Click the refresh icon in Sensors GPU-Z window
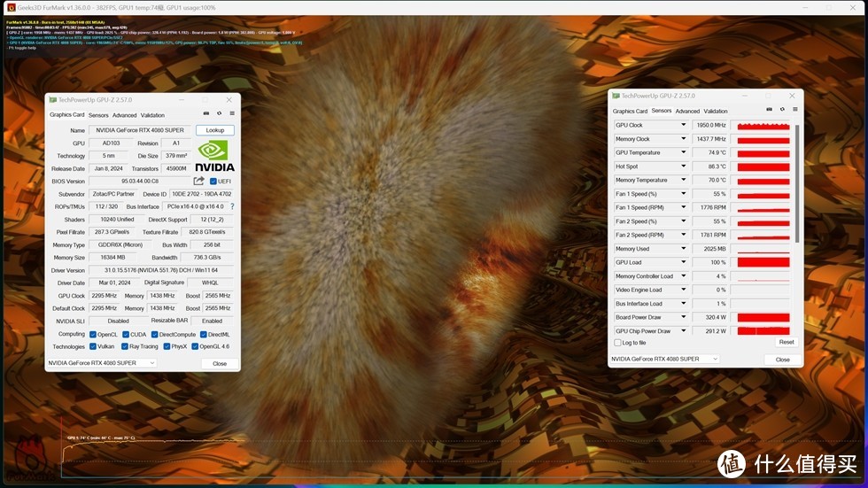Screen dimensions: 868x488 (782, 110)
